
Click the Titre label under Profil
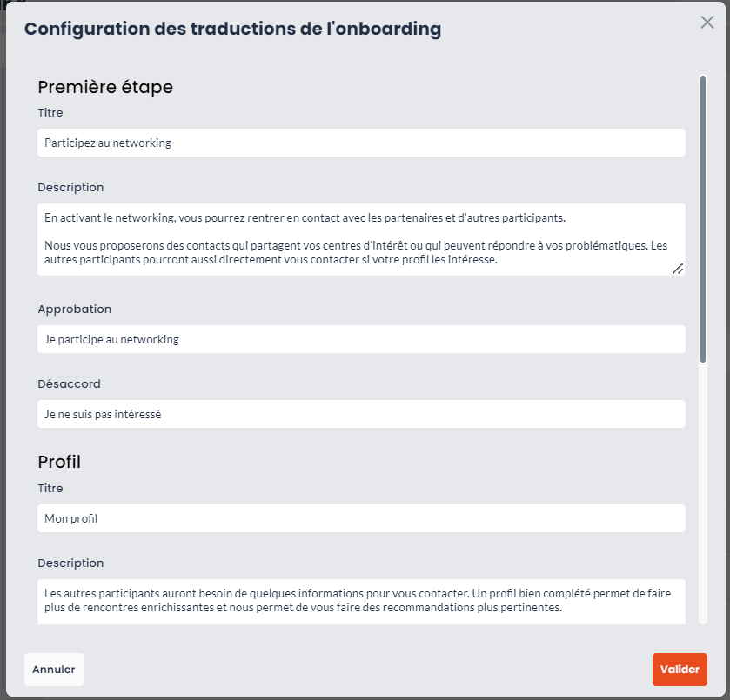tap(50, 488)
